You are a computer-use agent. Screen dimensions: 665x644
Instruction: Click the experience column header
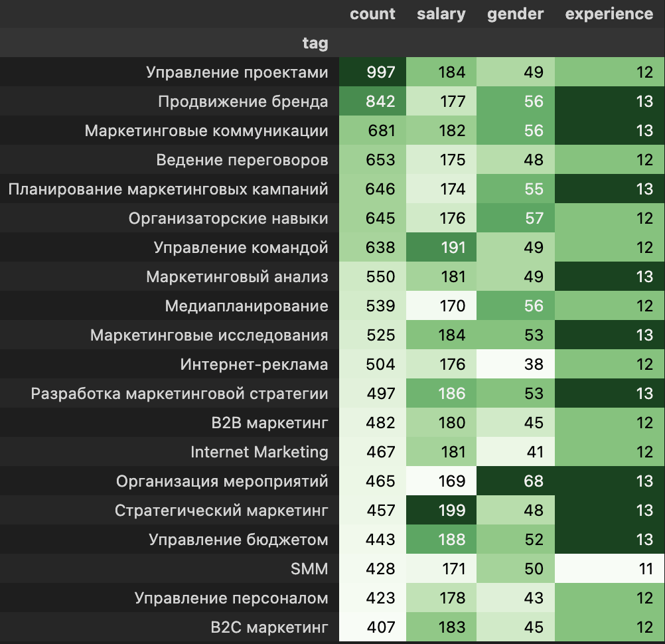pos(609,14)
